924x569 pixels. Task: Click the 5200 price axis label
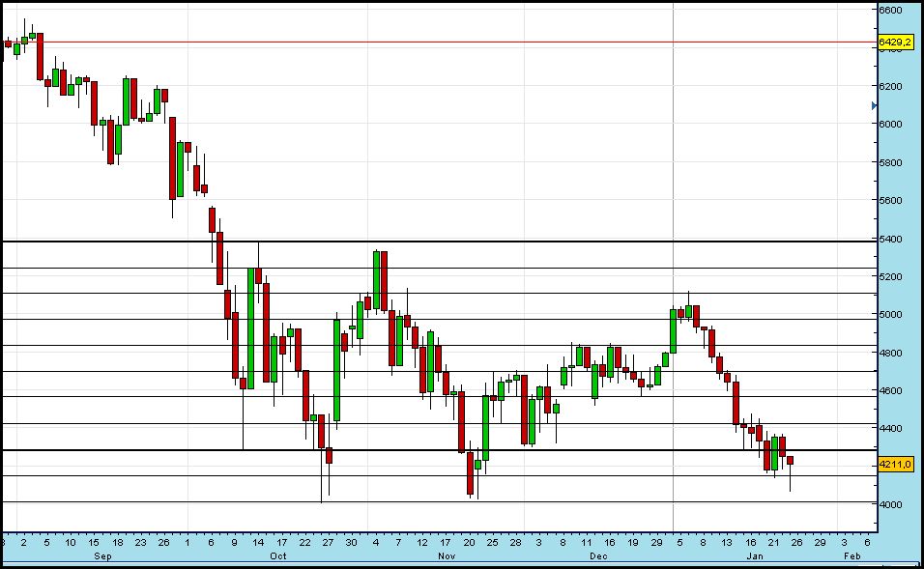[890, 276]
